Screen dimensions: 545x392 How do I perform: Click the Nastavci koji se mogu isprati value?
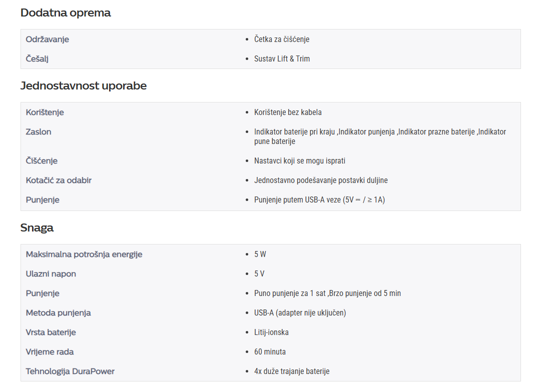tap(300, 161)
